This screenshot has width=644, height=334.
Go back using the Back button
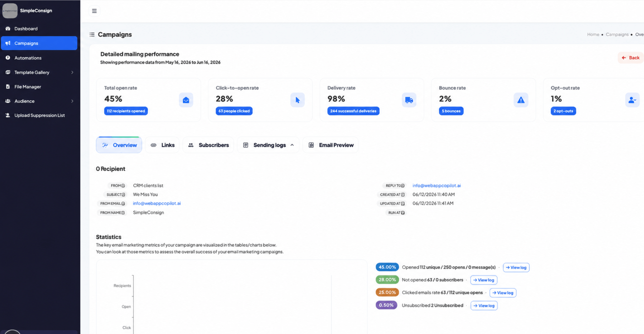click(630, 58)
